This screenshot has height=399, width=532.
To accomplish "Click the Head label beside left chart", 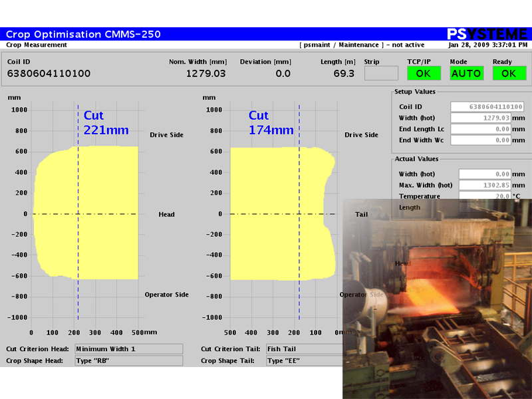I will coord(167,214).
